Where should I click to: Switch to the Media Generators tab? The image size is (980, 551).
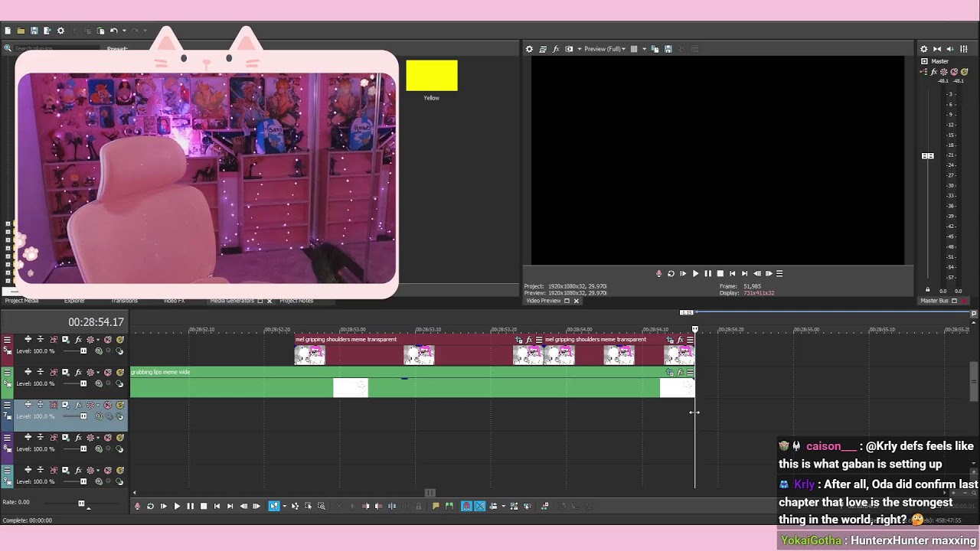click(x=232, y=301)
